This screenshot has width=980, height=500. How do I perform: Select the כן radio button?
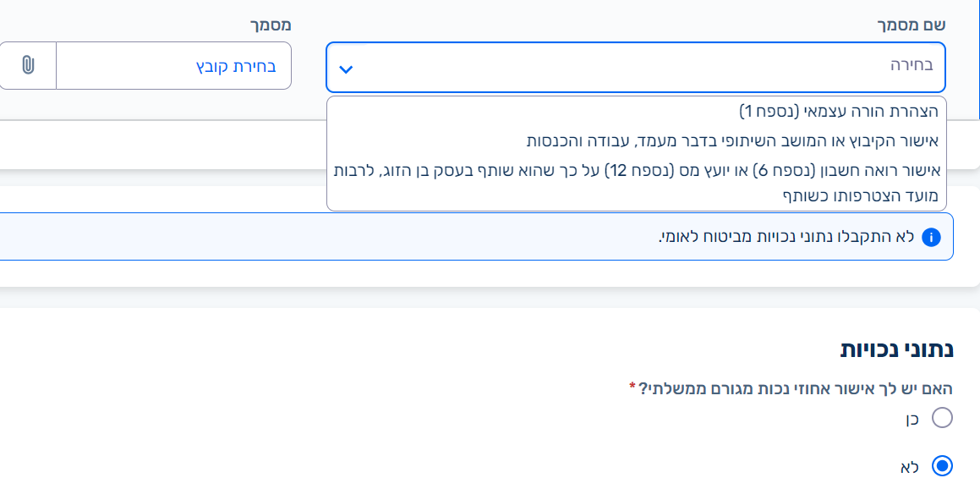[941, 418]
